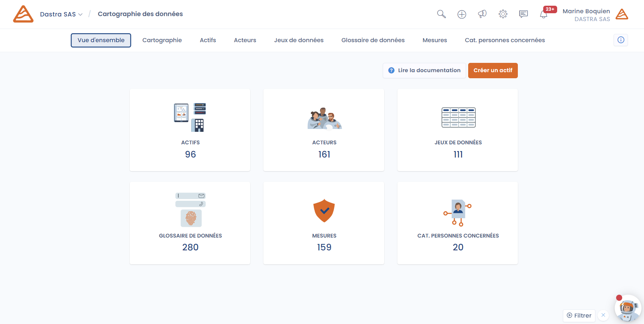644x324 pixels.
Task: Click the 159 mesures count
Action: [x=324, y=247]
